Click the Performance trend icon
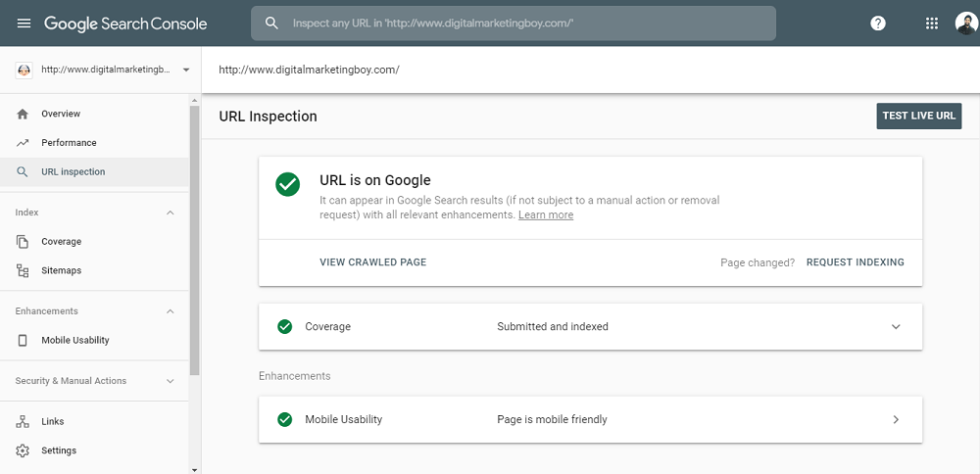 pyautogui.click(x=23, y=142)
